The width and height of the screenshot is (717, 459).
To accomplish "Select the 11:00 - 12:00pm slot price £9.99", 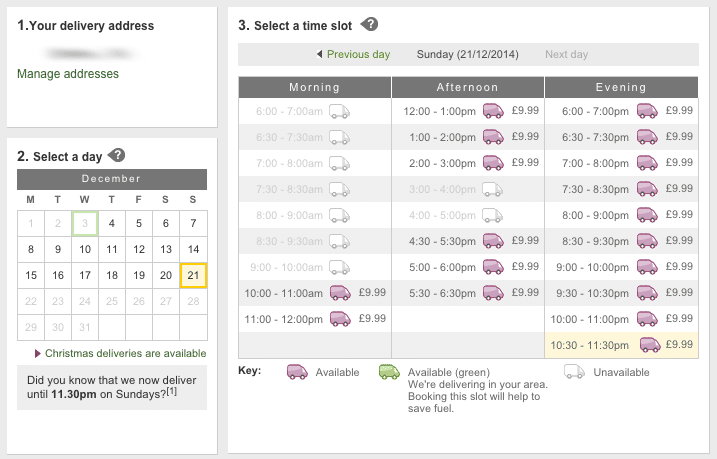I will 372,319.
